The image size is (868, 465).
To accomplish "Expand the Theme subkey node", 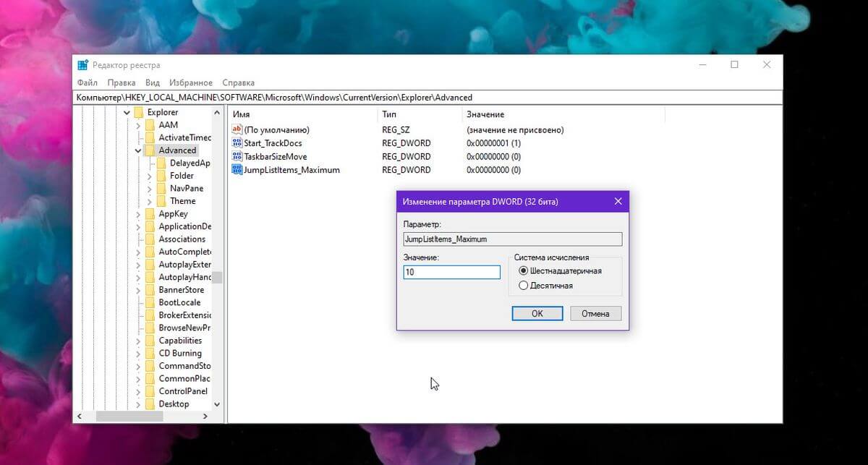I will [x=150, y=201].
